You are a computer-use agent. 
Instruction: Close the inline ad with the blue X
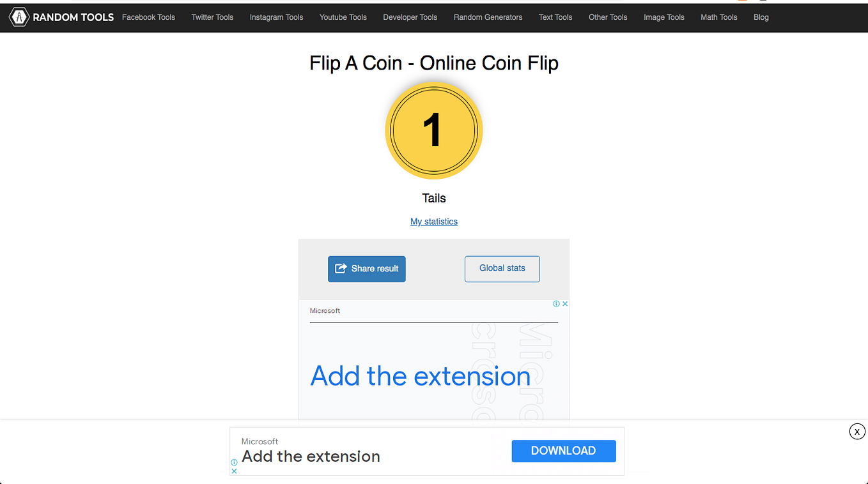[x=564, y=303]
